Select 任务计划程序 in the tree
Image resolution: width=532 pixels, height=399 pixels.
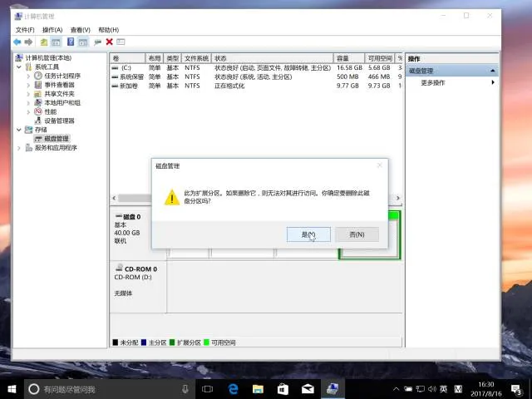[62, 76]
